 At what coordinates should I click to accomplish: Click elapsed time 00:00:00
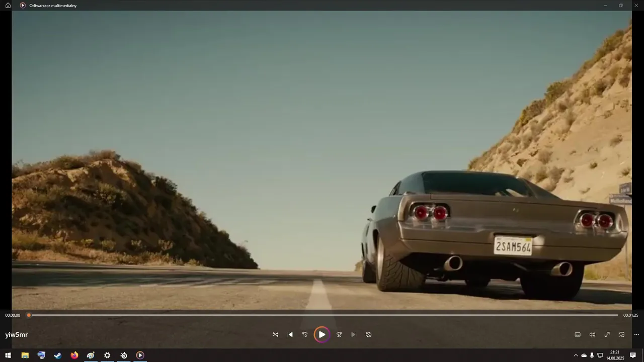pyautogui.click(x=13, y=315)
